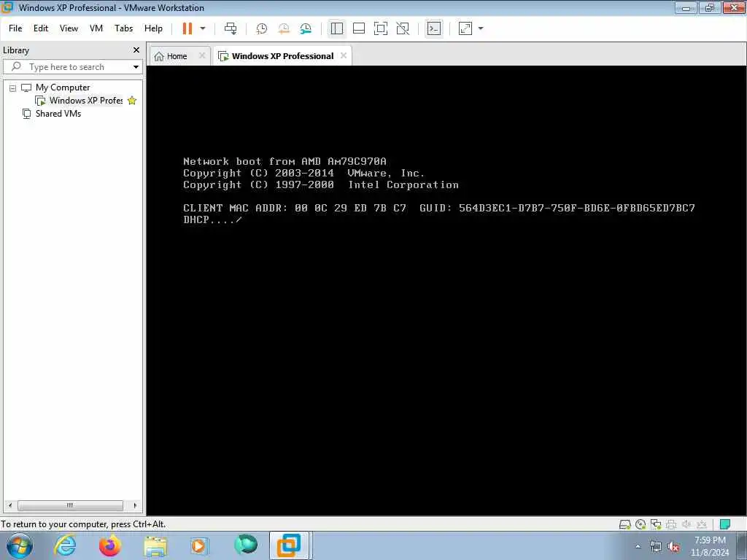The image size is (747, 560).
Task: Send Ctrl+Alt+Del to the guest
Action: coord(231,28)
